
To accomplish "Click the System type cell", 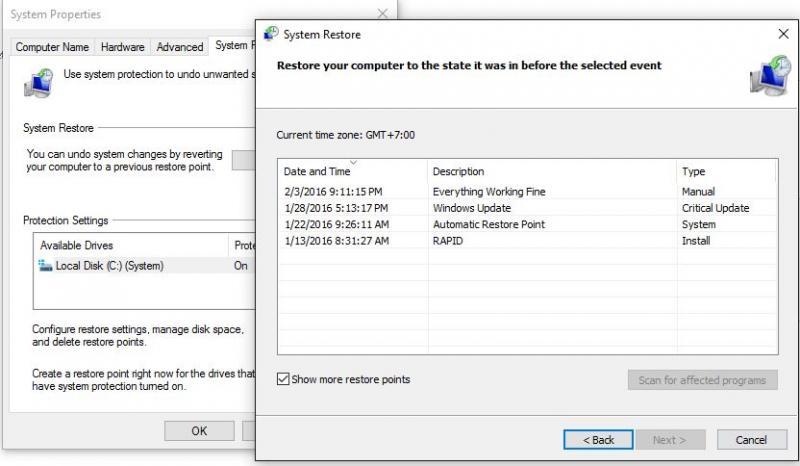I will pos(698,224).
